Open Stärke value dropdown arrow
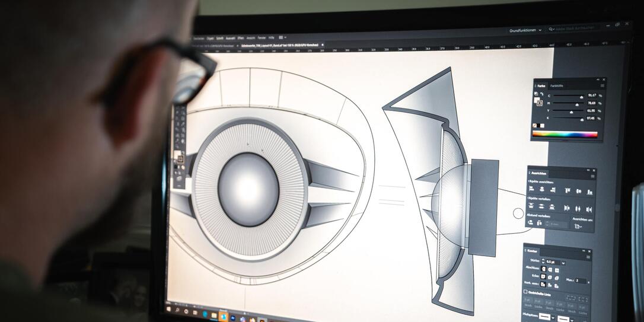 pos(563,263)
